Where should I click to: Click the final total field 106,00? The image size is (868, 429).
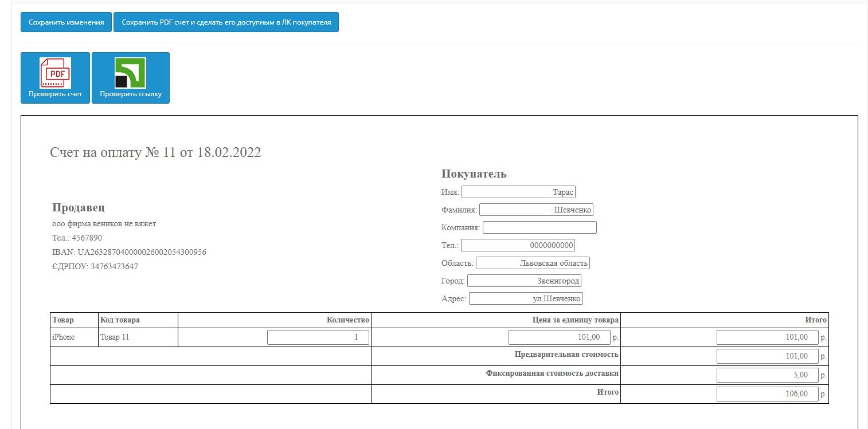[767, 394]
